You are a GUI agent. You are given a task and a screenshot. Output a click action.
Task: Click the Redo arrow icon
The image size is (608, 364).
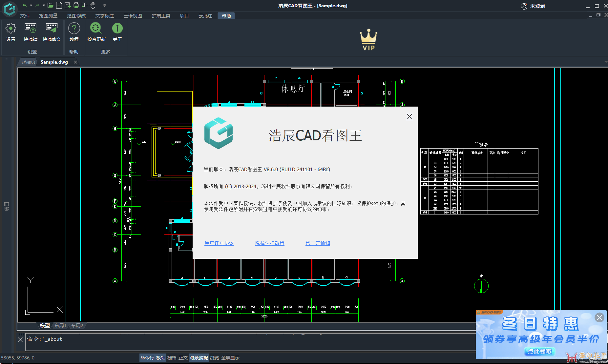[x=37, y=5]
